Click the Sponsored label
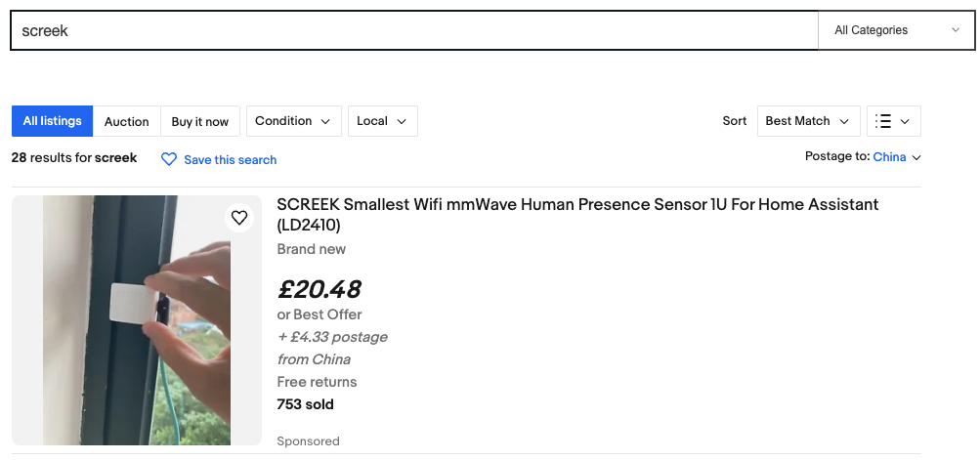This screenshot has width=980, height=460. [x=308, y=441]
